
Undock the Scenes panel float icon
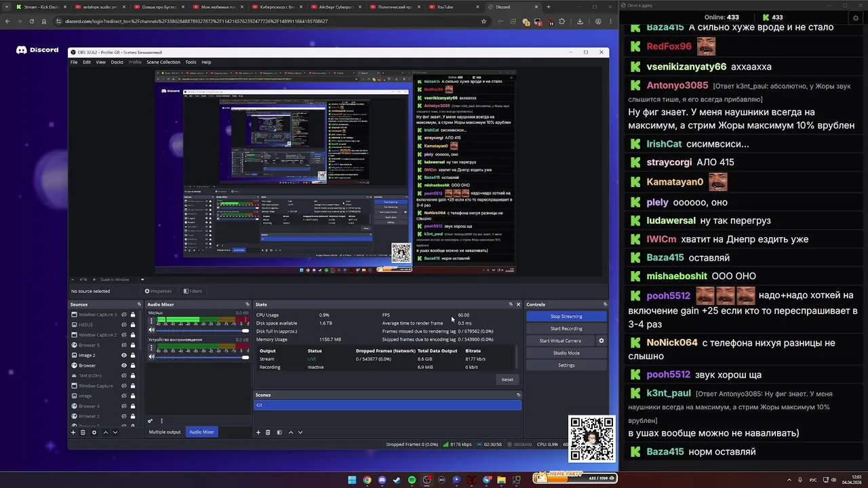coord(518,394)
